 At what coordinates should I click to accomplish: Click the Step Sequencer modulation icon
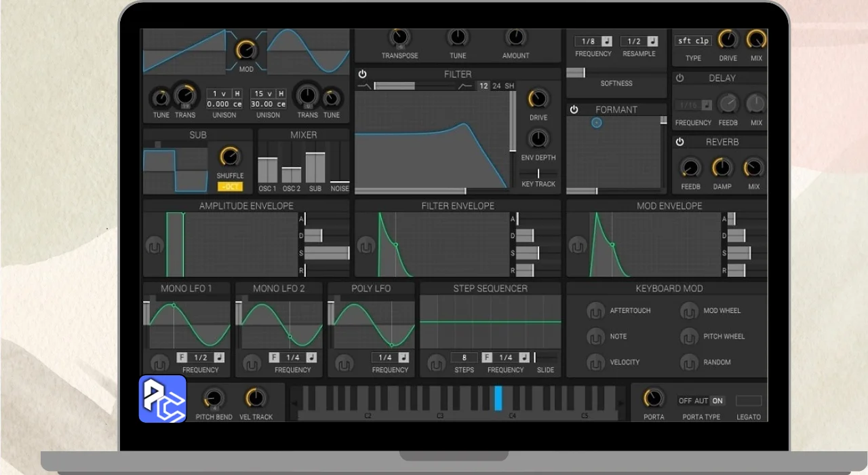436,363
